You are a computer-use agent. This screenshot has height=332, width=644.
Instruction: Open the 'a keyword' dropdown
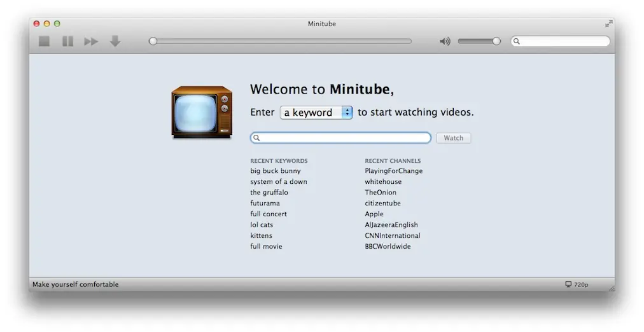point(316,113)
